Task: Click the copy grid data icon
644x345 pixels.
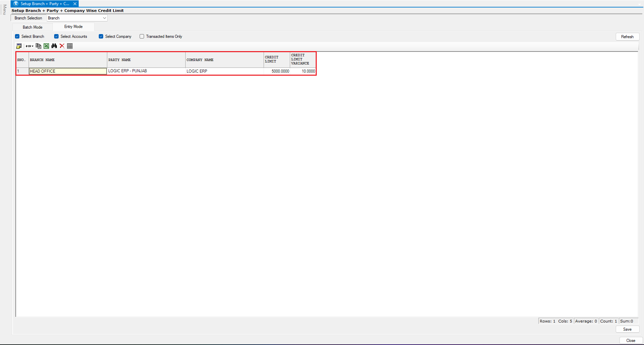Action: [38, 46]
